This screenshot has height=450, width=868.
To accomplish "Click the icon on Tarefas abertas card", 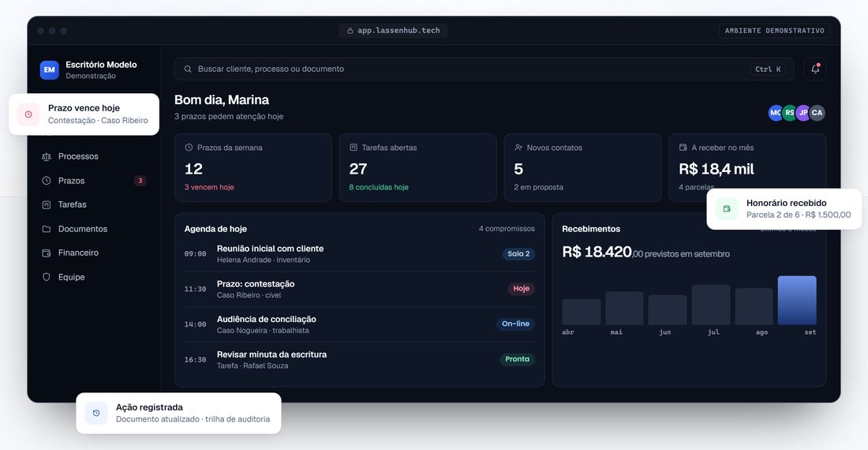I will click(354, 147).
